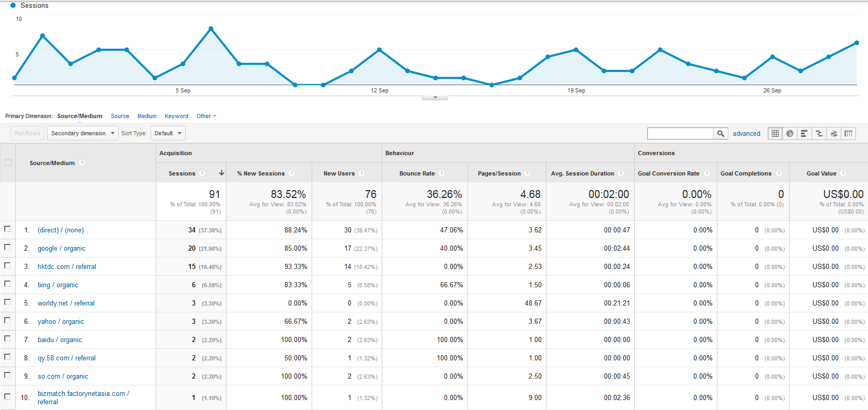Open help icon beside Avg. Session Duration
Viewport: 868px width, 410px height.
click(621, 173)
